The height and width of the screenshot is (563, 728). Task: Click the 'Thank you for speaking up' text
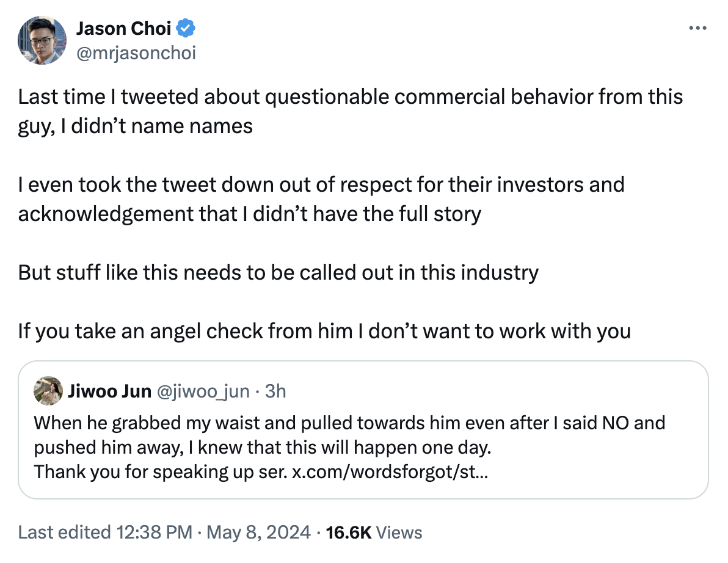(x=161, y=471)
